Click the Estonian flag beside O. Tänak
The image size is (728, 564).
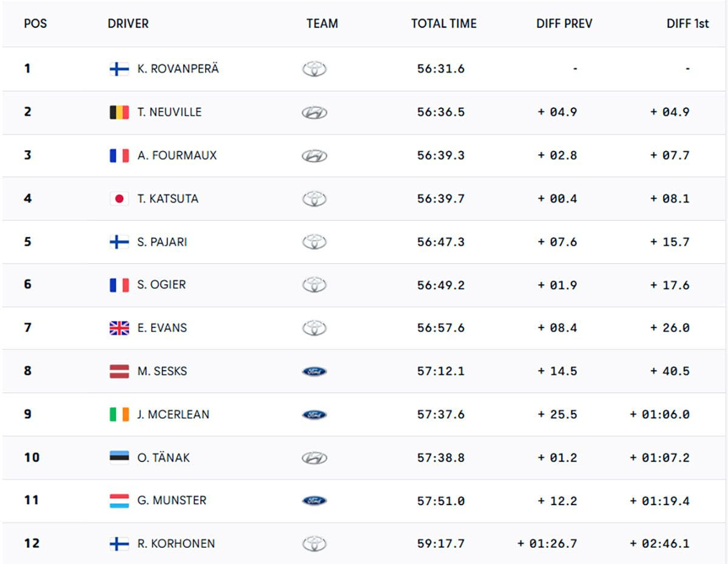coord(119,457)
